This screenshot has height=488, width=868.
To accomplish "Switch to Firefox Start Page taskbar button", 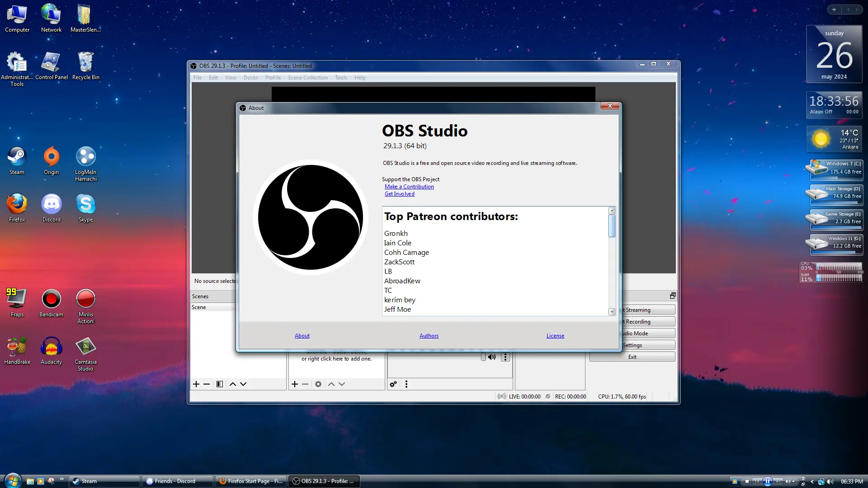I will pyautogui.click(x=251, y=481).
